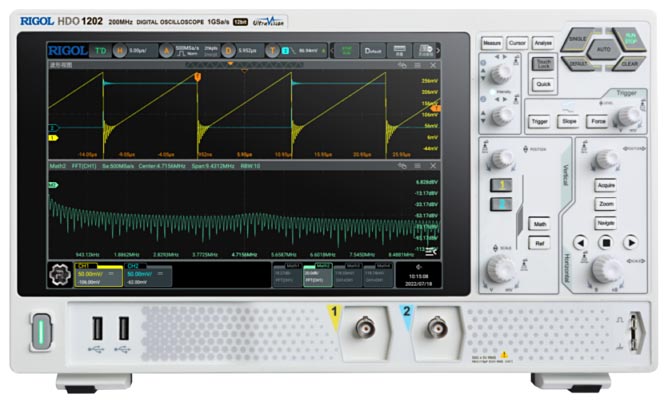Click the trigger level marker on waveform
Screen dimensions: 668x403
[x=436, y=107]
